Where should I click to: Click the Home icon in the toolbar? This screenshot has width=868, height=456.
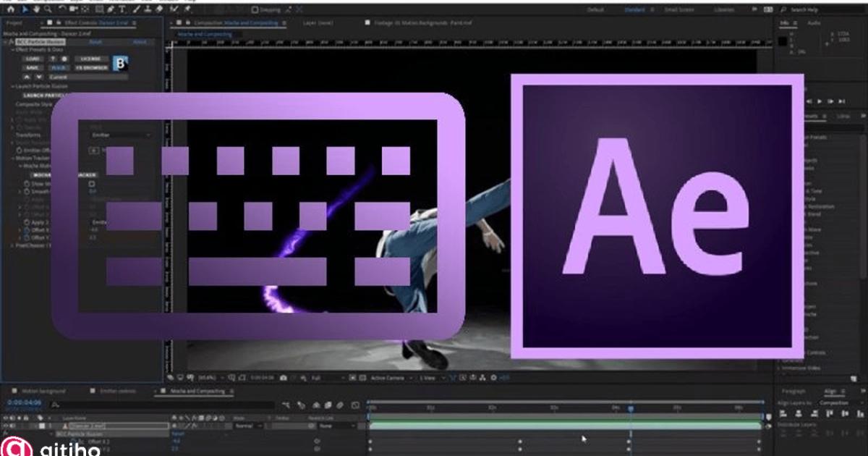pyautogui.click(x=11, y=9)
